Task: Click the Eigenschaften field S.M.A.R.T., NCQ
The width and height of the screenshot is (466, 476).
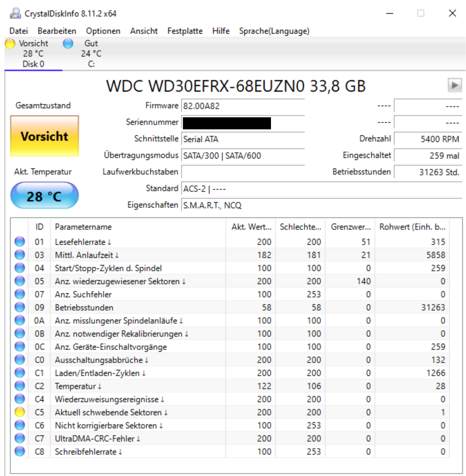Action: click(322, 205)
